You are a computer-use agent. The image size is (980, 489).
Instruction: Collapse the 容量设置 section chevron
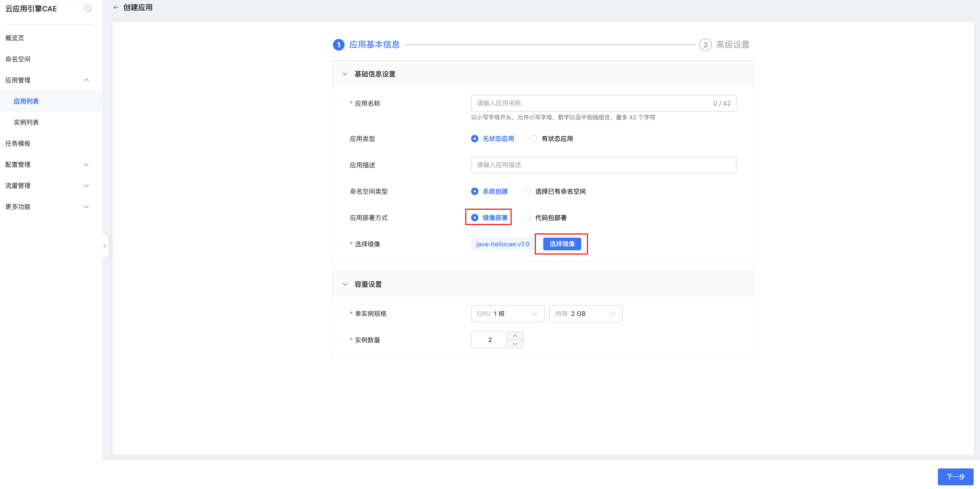[x=345, y=284]
